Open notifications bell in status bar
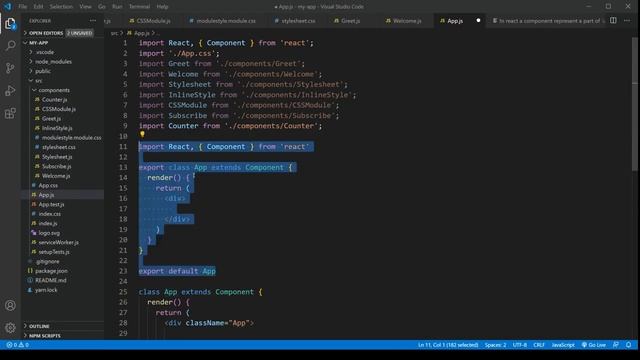The image size is (640, 360). tap(629, 345)
